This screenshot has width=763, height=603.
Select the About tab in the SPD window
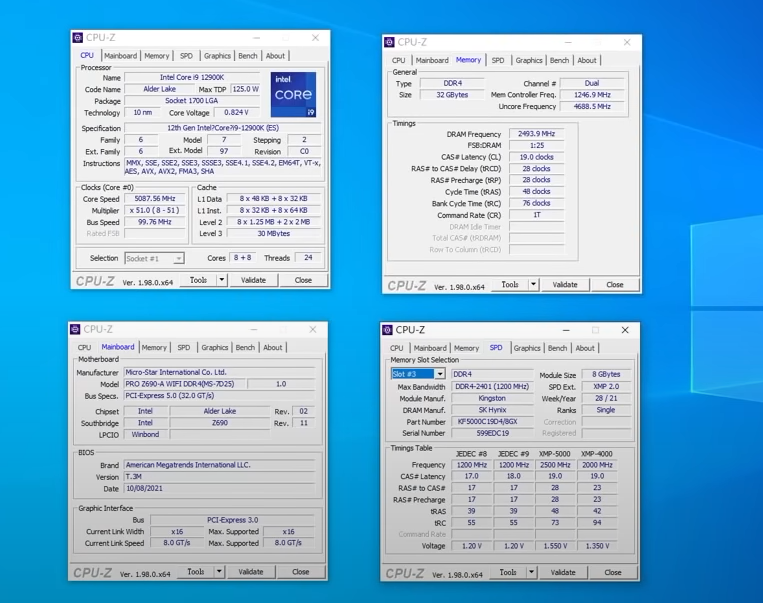(x=585, y=348)
